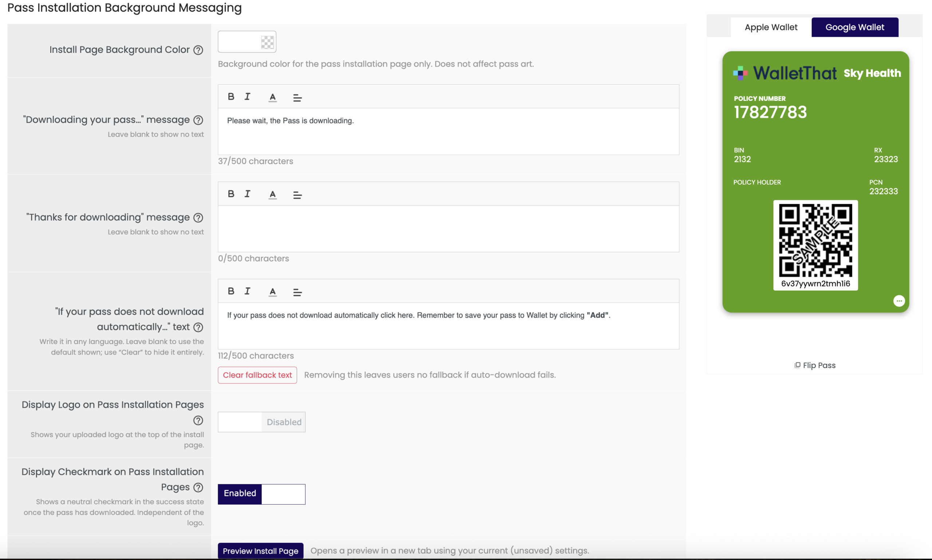Toggle bold in the fallback text editor
The image size is (932, 560).
coord(231,291)
